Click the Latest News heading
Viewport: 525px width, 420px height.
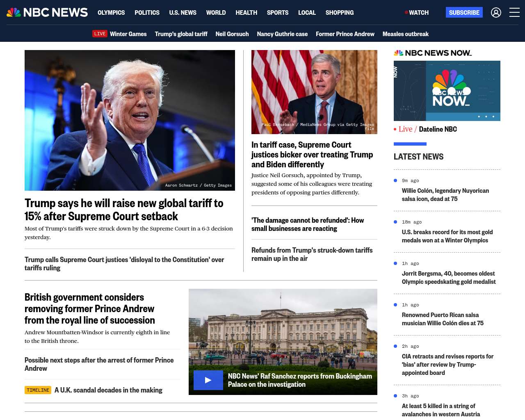[x=418, y=157]
